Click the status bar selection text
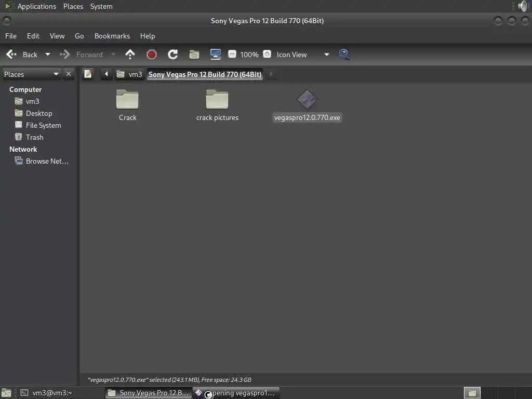 (169, 380)
